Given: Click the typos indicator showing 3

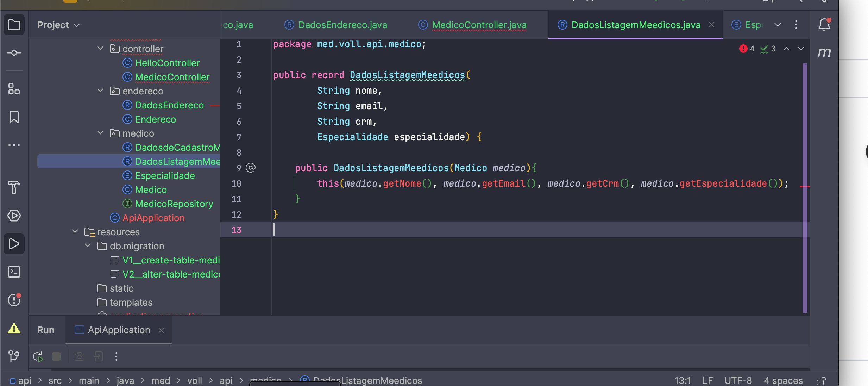Looking at the screenshot, I should [x=768, y=49].
